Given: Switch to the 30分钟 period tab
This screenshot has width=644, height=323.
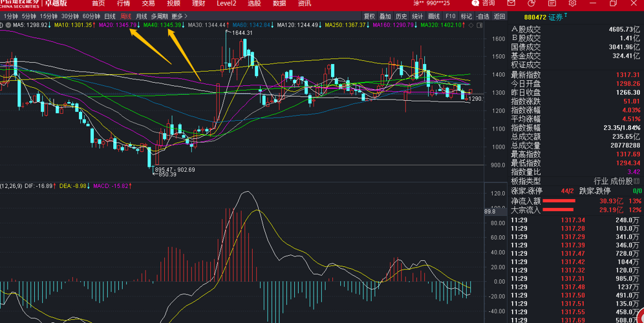Looking at the screenshot, I should tap(70, 16).
